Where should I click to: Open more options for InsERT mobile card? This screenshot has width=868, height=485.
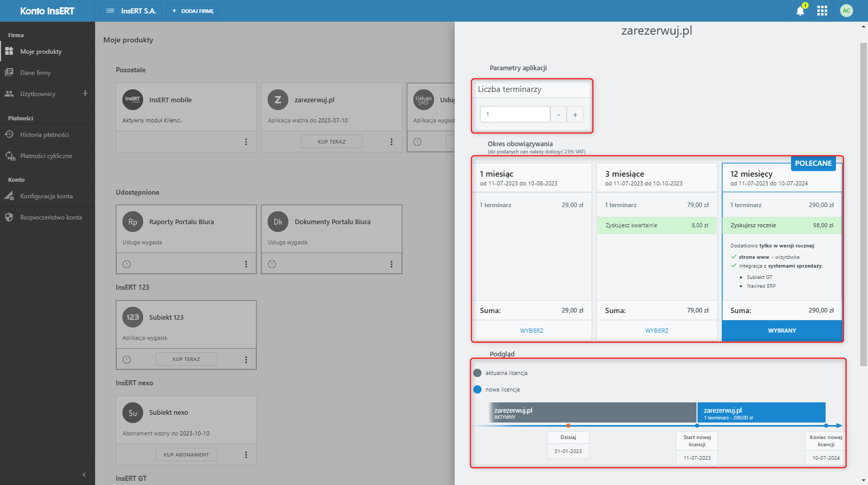coord(246,142)
